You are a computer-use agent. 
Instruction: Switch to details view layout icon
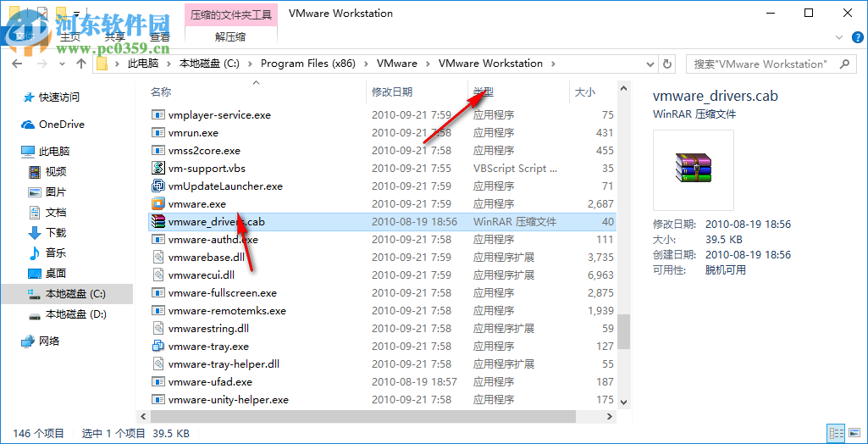pos(837,433)
